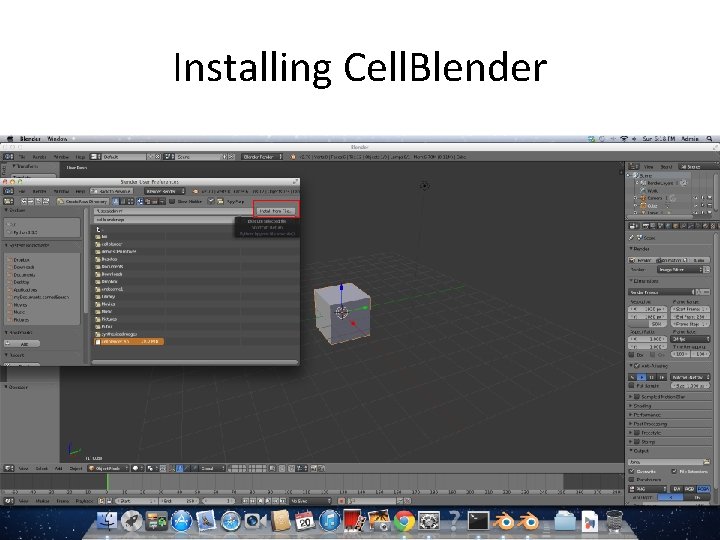Viewport: 720px width, 540px height.
Task: Collapse the Dimensions panel
Action: [631, 281]
